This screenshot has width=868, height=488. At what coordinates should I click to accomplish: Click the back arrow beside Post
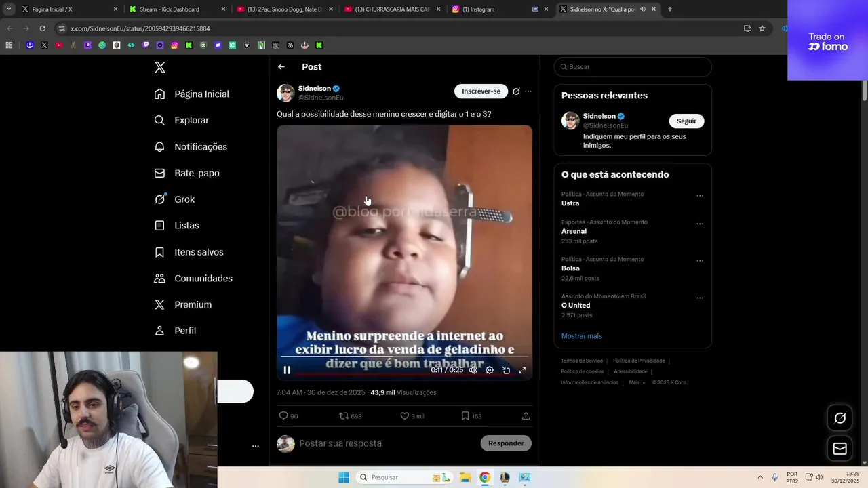(281, 67)
